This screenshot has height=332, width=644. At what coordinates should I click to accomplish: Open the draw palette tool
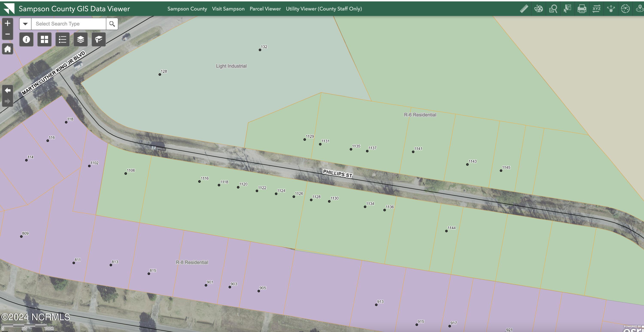coord(538,9)
